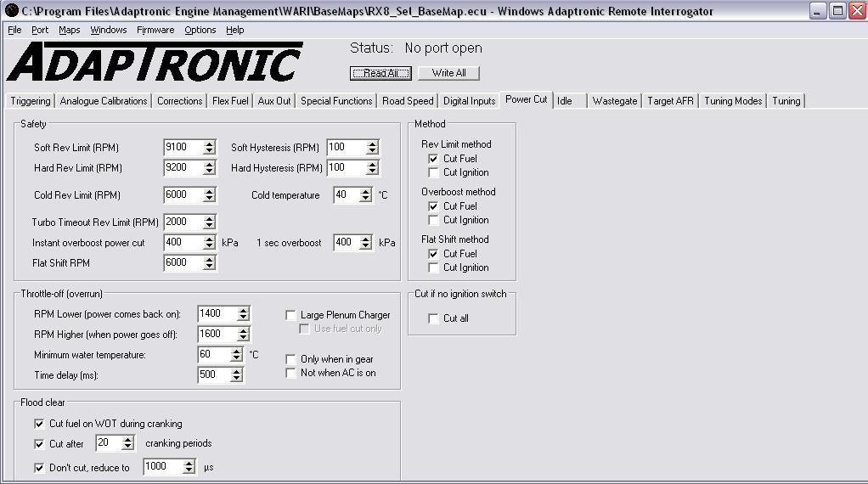Screen dimensions: 868x484
Task: Toggle Don't cut, reduce to checkbox
Action: pos(39,468)
